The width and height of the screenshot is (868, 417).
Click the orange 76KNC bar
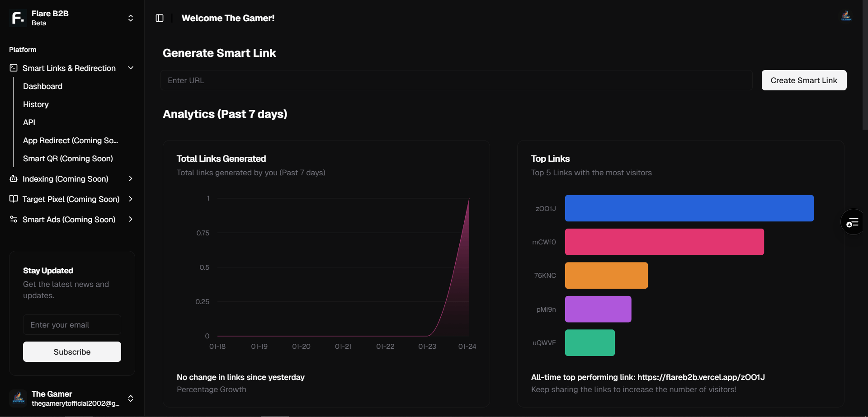tap(606, 276)
